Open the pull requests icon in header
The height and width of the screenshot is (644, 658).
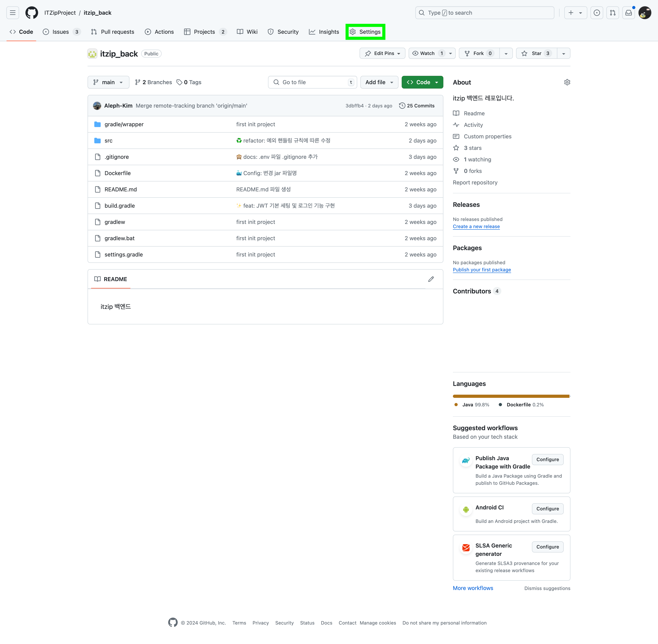point(612,13)
